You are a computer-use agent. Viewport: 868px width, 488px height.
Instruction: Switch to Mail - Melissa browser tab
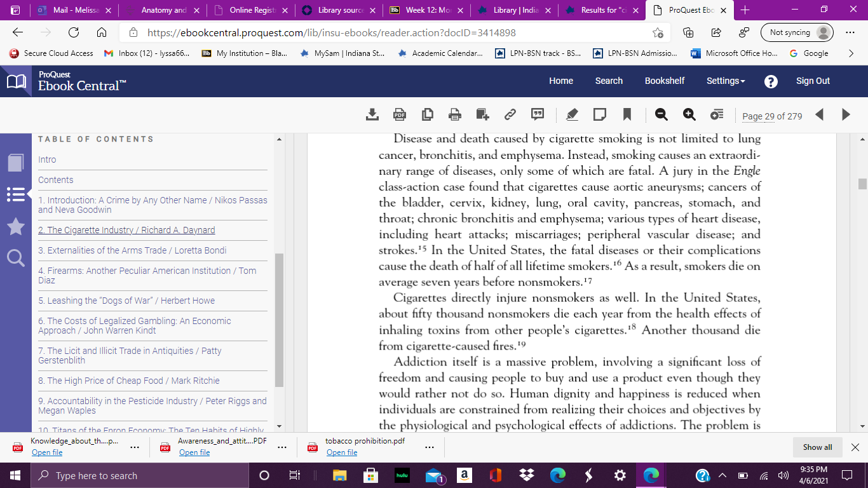tap(74, 10)
